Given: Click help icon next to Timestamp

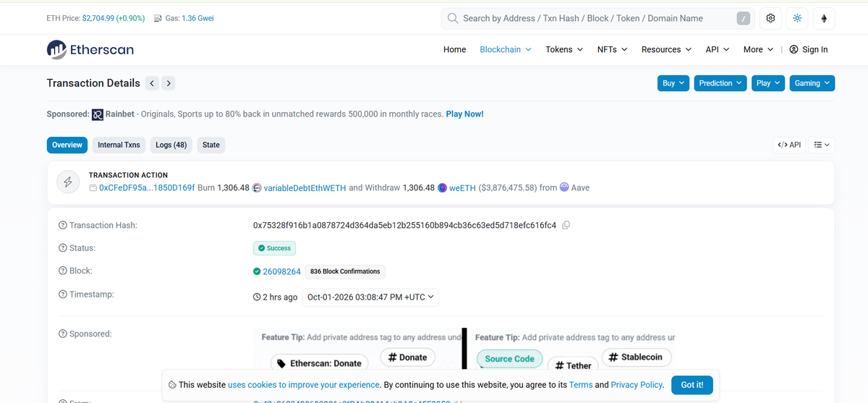Looking at the screenshot, I should tap(62, 294).
